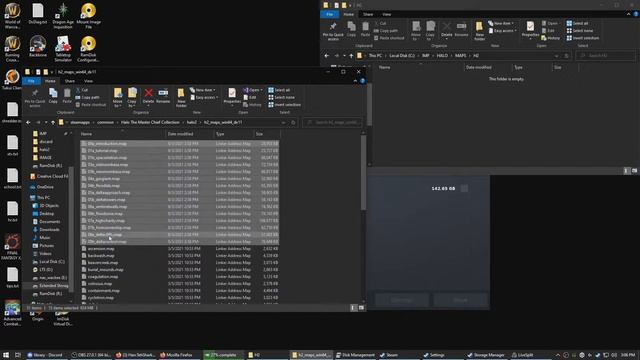Open New item dropdown in the H2 window
Viewport: 640px width, 360px height.
tap(501, 23)
